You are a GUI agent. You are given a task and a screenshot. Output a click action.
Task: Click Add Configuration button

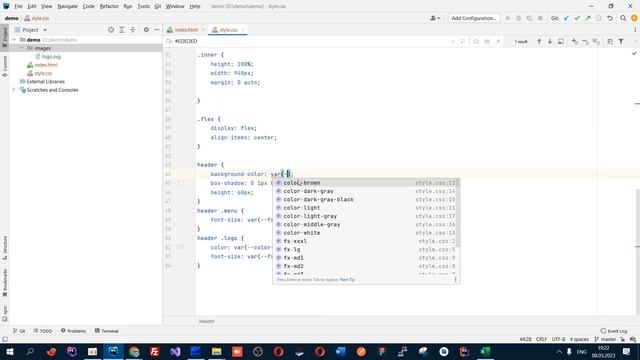(474, 18)
